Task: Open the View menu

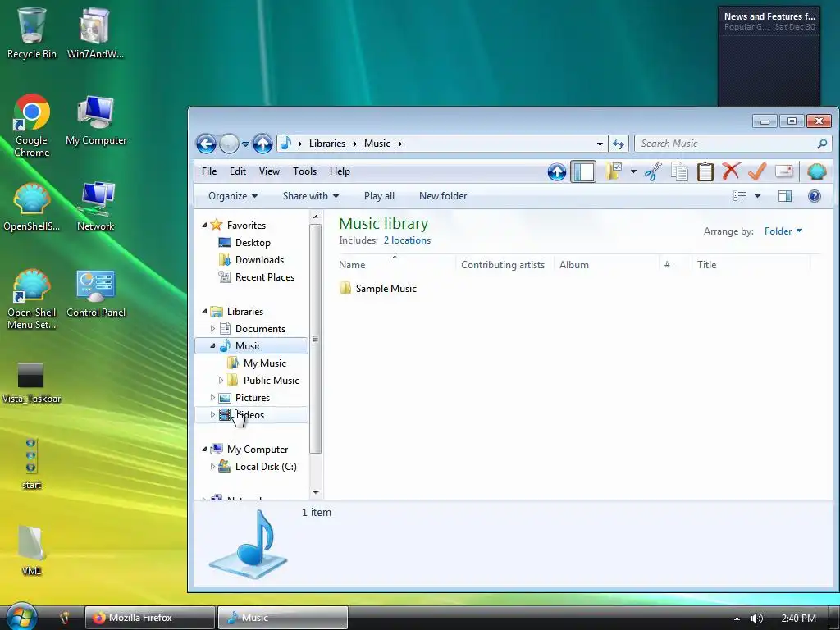Action: pyautogui.click(x=269, y=171)
